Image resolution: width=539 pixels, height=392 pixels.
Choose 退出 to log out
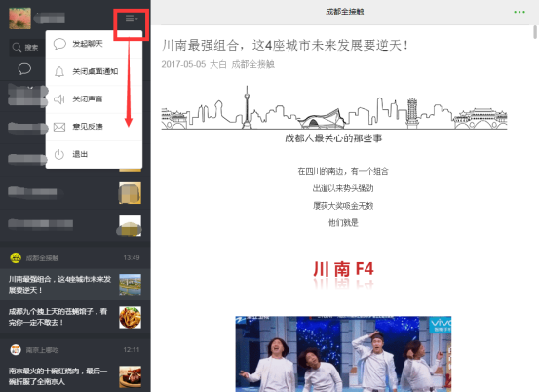(94, 154)
